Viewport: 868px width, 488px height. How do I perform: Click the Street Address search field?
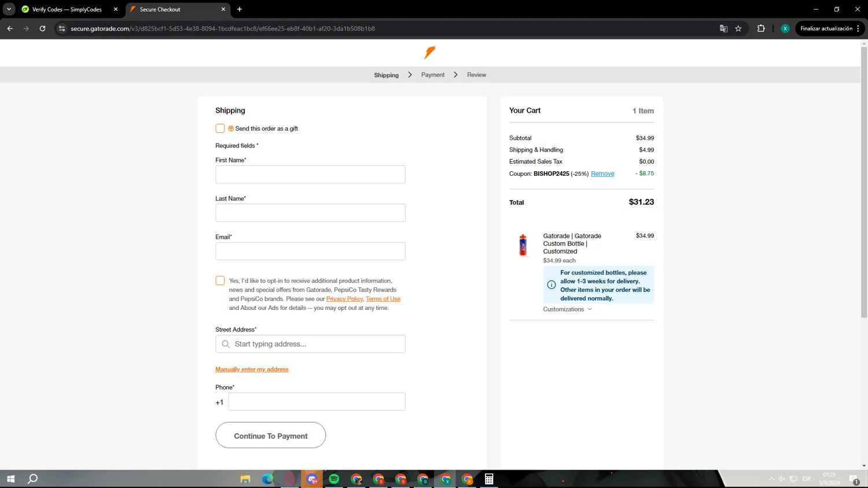click(x=310, y=344)
